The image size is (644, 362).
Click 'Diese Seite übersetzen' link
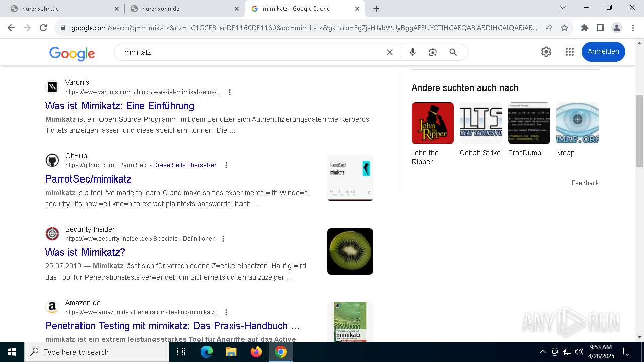(186, 165)
